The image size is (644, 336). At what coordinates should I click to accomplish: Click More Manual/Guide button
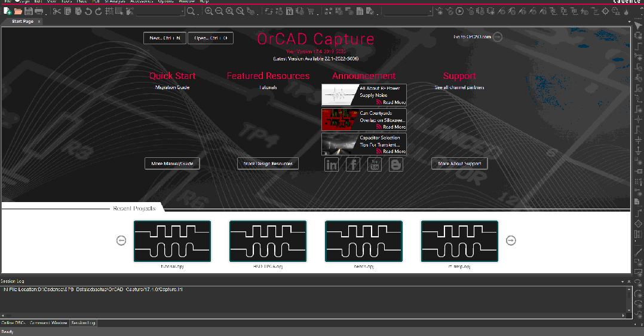pyautogui.click(x=172, y=163)
